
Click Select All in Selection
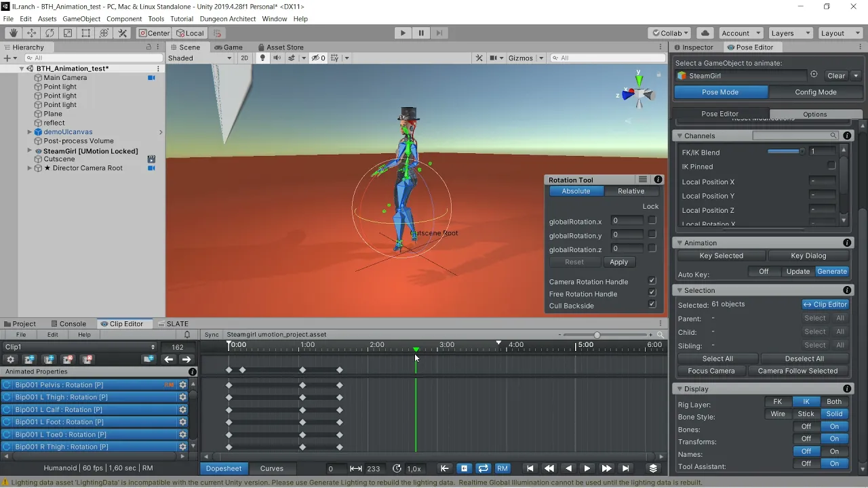(717, 359)
